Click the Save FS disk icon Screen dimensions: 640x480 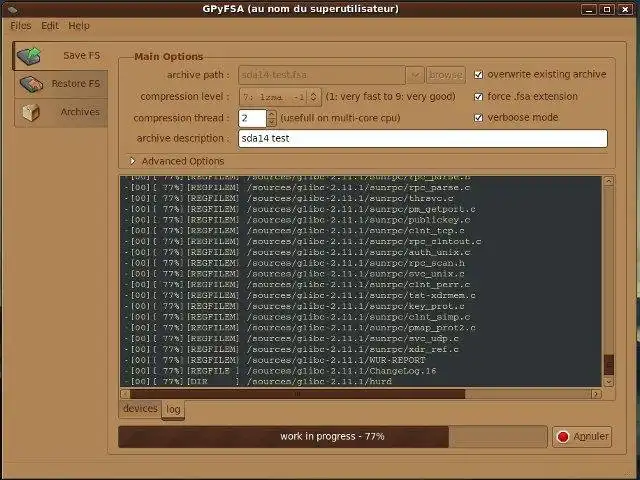click(29, 56)
